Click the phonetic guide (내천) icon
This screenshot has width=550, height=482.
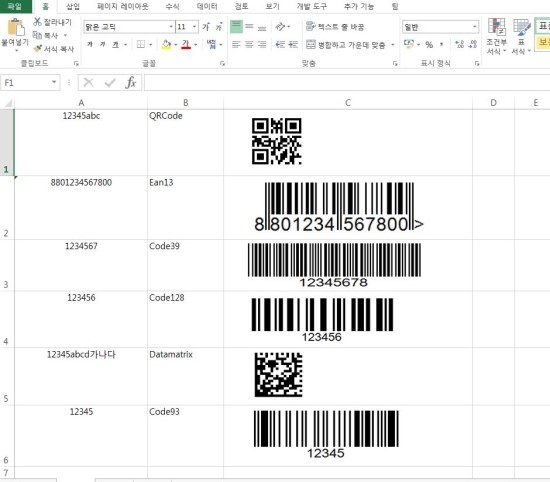[x=211, y=44]
